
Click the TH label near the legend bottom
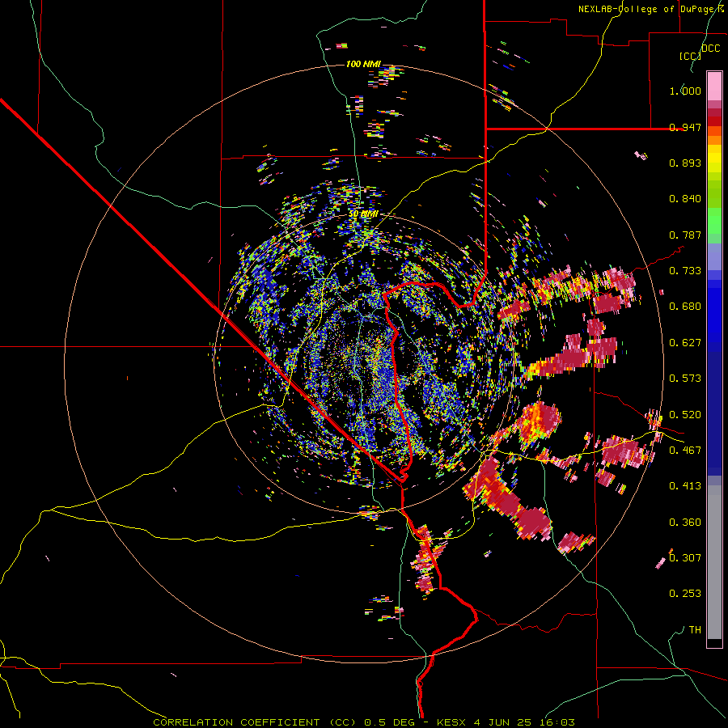[x=695, y=630]
